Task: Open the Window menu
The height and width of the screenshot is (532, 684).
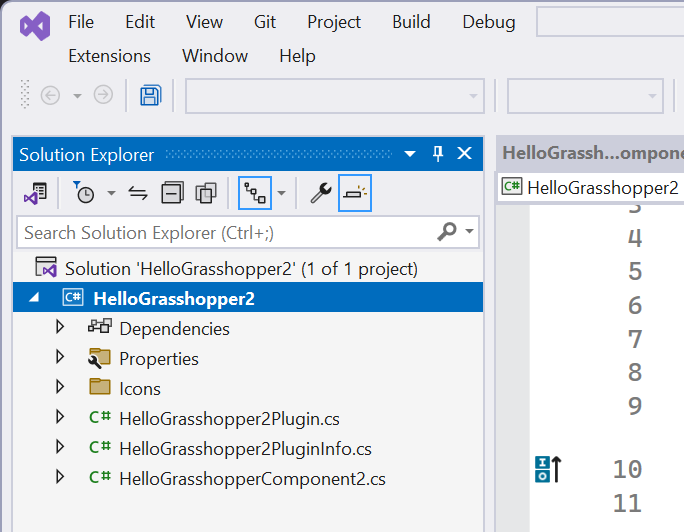Action: point(215,56)
